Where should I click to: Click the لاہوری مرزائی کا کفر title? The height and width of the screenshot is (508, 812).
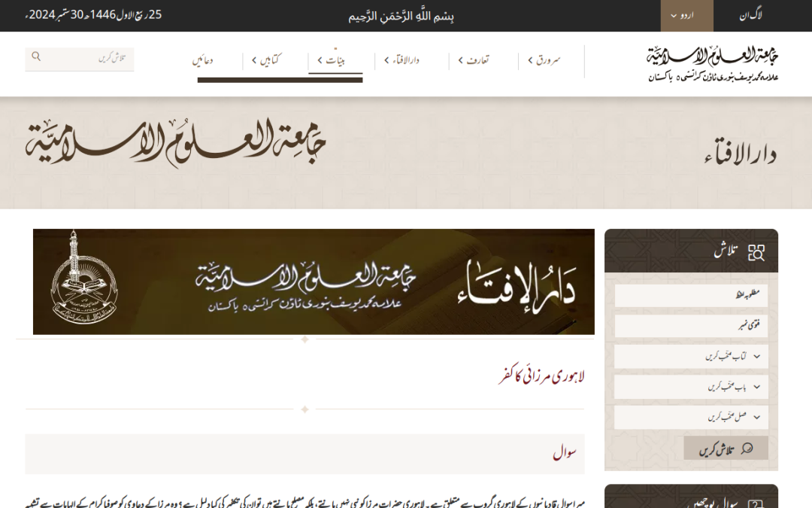click(x=541, y=376)
